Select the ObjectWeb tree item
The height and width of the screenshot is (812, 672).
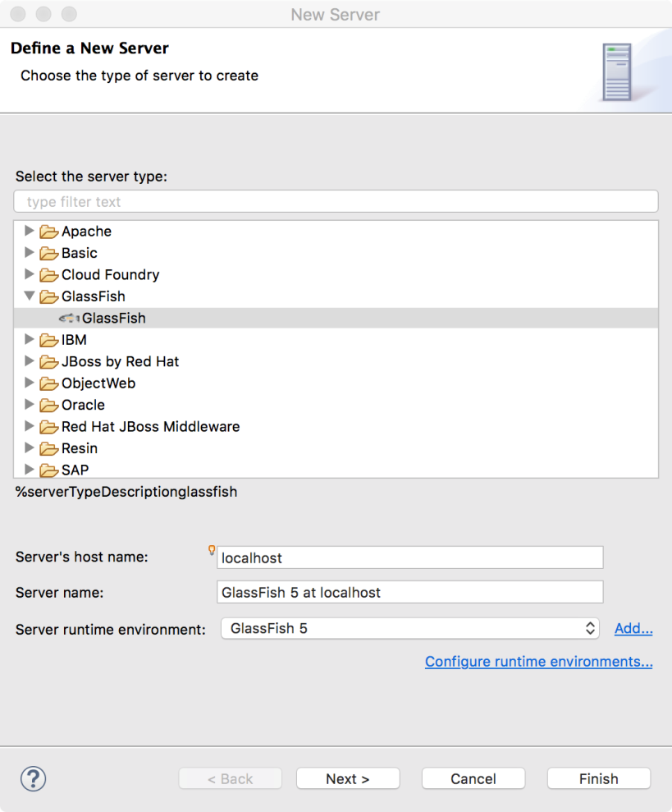click(x=98, y=383)
